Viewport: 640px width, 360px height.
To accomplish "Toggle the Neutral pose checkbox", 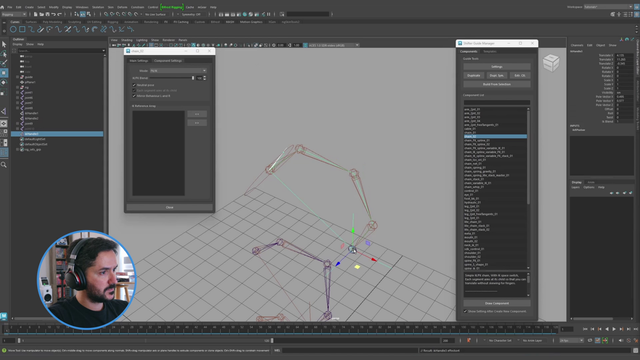I will coord(134,85).
